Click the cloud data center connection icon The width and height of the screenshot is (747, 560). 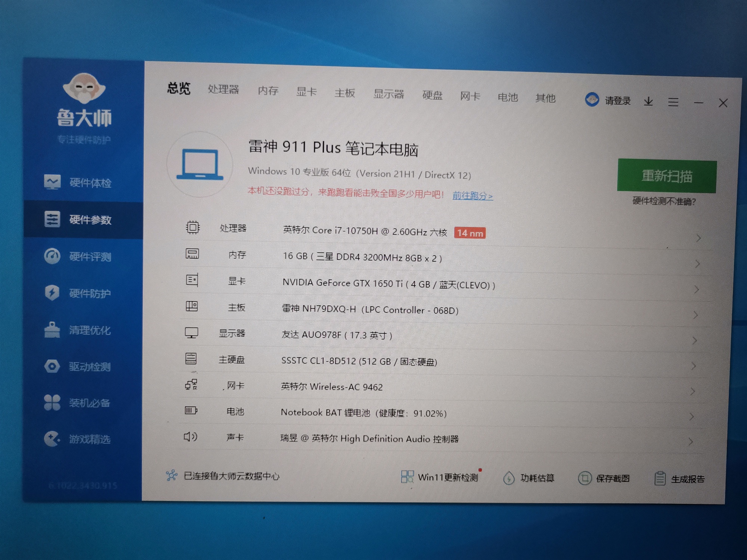point(171,475)
